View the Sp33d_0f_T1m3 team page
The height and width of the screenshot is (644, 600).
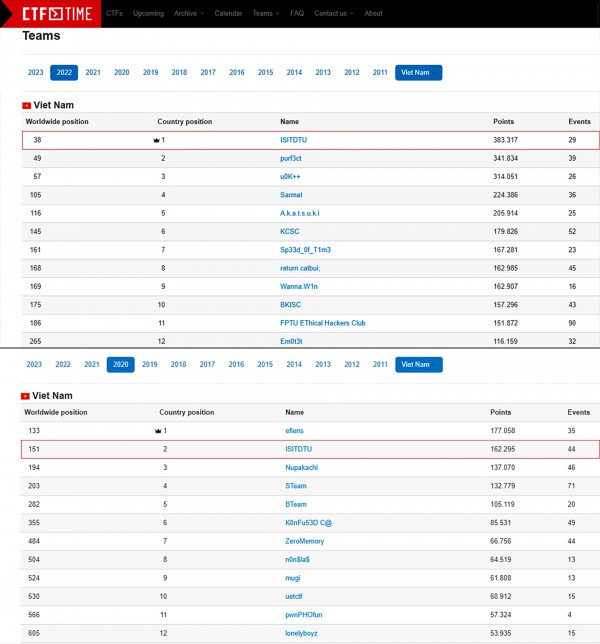[305, 249]
